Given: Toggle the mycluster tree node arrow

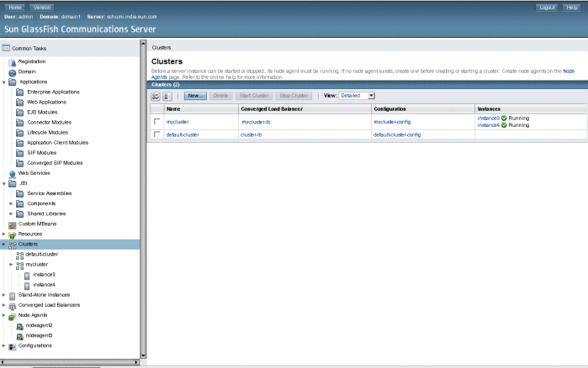Looking at the screenshot, I should click(x=11, y=265).
